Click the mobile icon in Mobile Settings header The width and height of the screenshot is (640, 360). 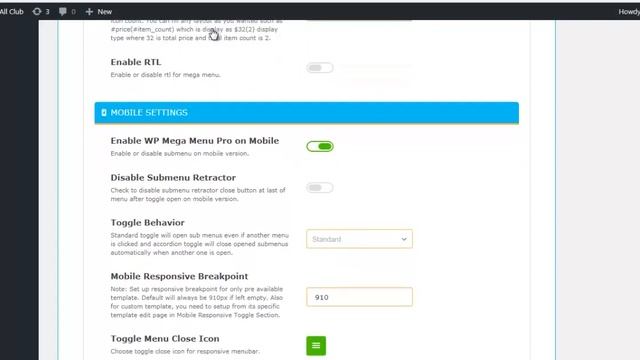click(x=104, y=113)
